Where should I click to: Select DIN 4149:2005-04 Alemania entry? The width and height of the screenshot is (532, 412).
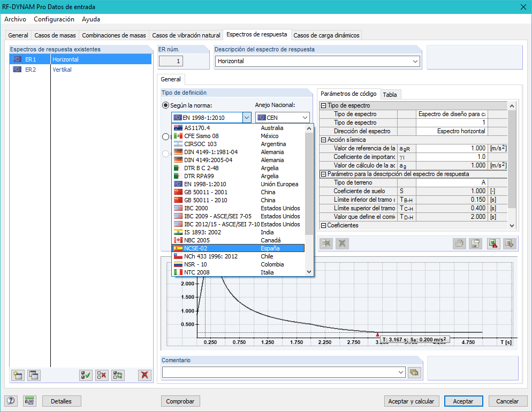(238, 160)
